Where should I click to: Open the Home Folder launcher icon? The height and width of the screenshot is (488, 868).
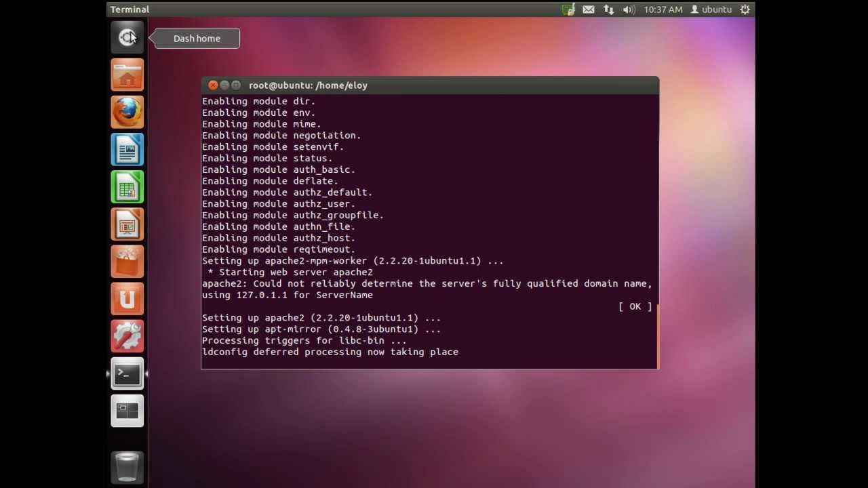click(127, 75)
